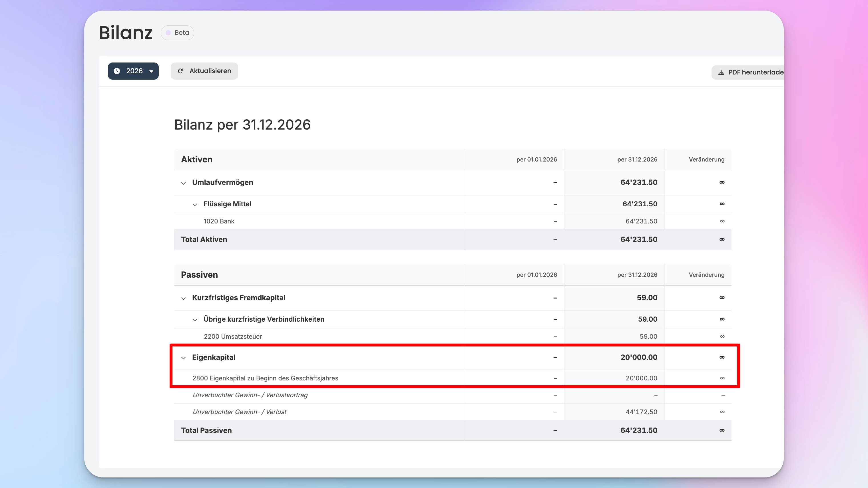Click the Total Aktiven label
The width and height of the screenshot is (868, 488).
coord(204,239)
